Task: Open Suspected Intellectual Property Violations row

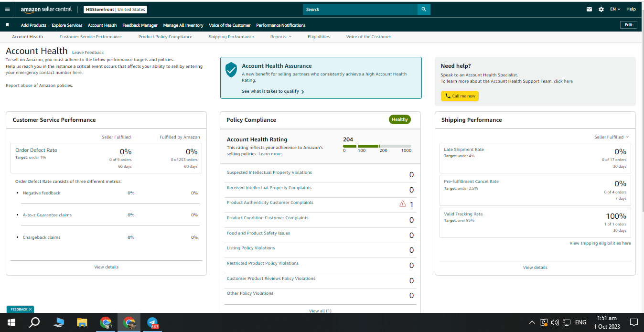Action: 320,174
